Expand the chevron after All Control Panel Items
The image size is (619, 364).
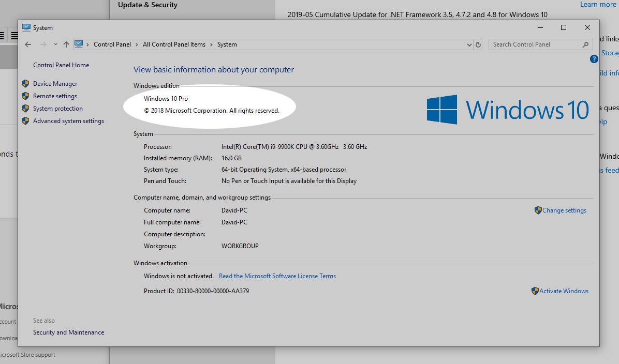coord(212,44)
